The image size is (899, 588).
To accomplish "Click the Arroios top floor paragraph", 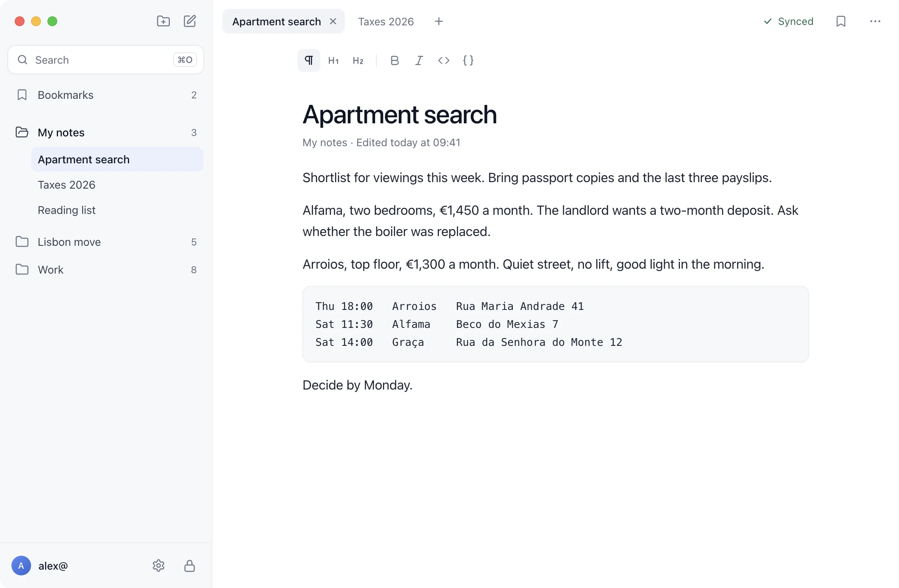I will click(533, 264).
